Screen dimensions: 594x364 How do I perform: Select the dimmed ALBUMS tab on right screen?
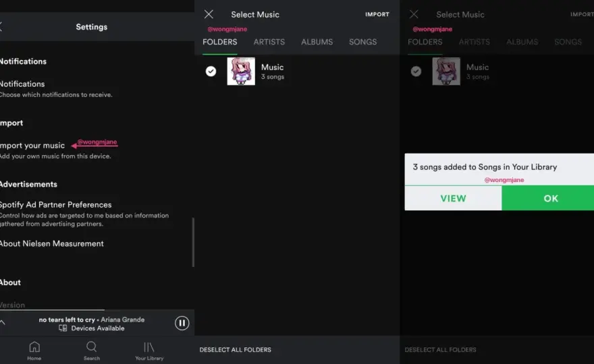pyautogui.click(x=522, y=42)
